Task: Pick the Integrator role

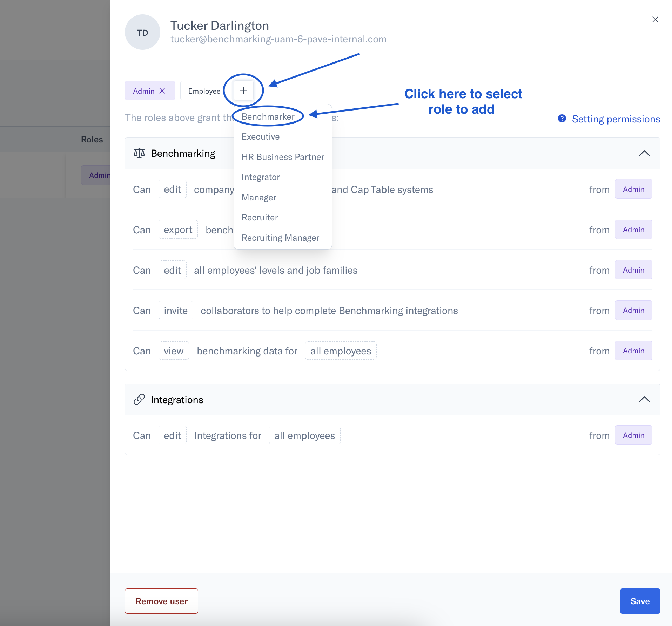Action: [x=261, y=177]
